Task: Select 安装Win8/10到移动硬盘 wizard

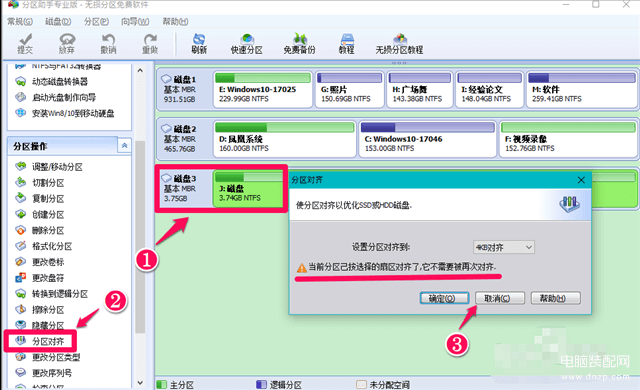Action: pyautogui.click(x=64, y=113)
